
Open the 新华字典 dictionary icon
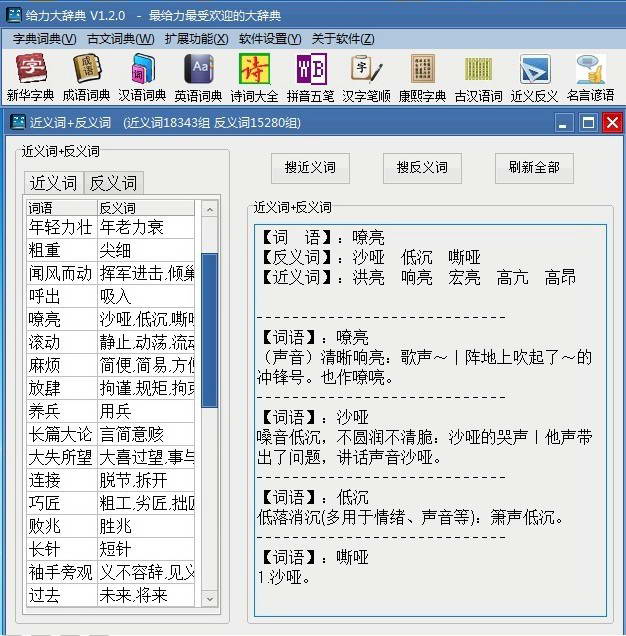(30, 77)
